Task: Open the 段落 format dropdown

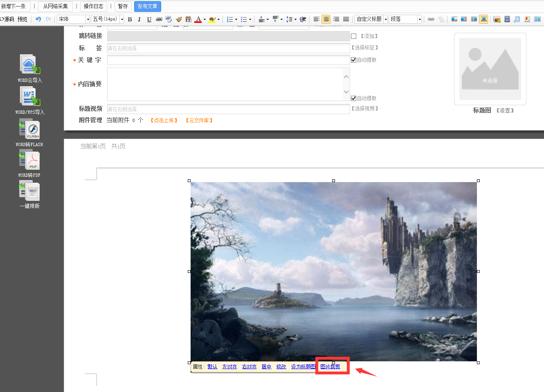Action: pyautogui.click(x=420, y=19)
